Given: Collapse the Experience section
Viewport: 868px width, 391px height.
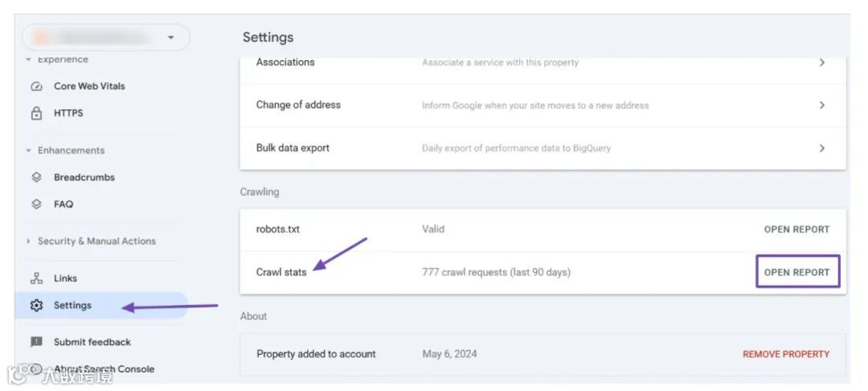Looking at the screenshot, I should point(29,59).
